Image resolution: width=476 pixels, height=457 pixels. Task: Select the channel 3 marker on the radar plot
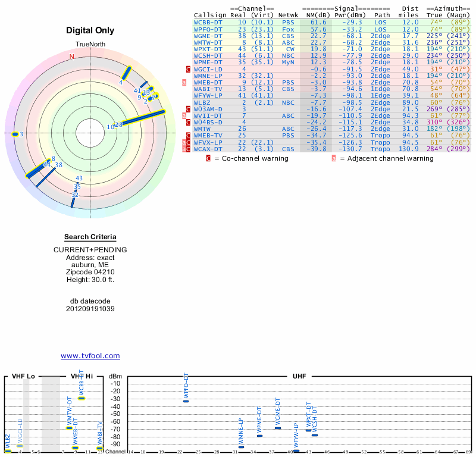coord(15,134)
